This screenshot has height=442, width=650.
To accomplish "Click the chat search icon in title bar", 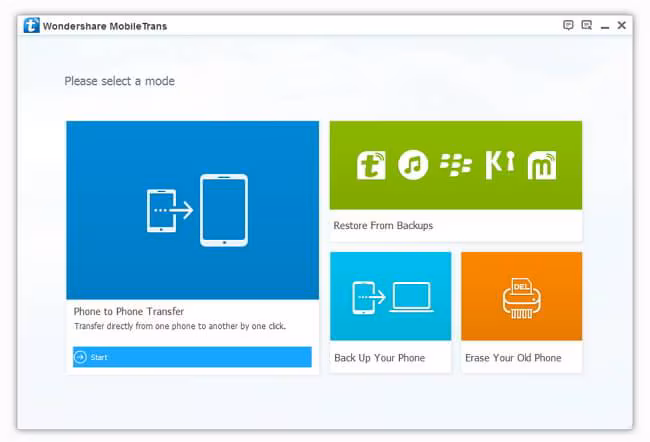I will [x=587, y=25].
